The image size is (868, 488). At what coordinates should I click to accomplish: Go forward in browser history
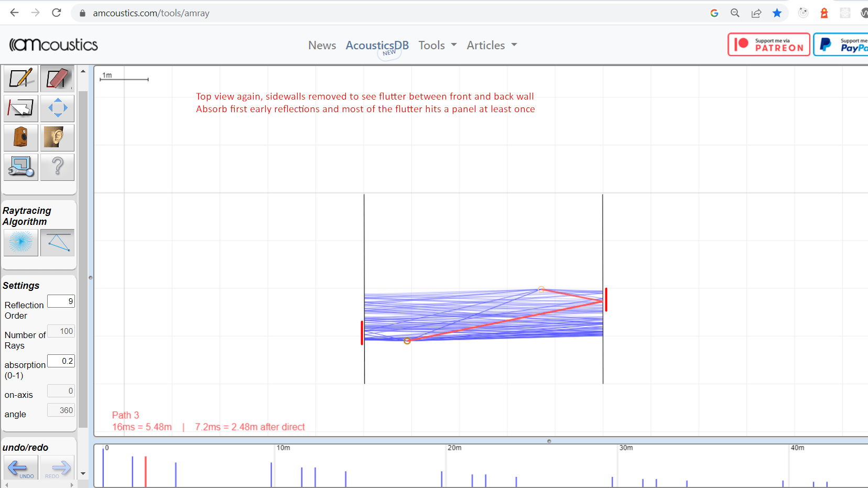pyautogui.click(x=36, y=13)
